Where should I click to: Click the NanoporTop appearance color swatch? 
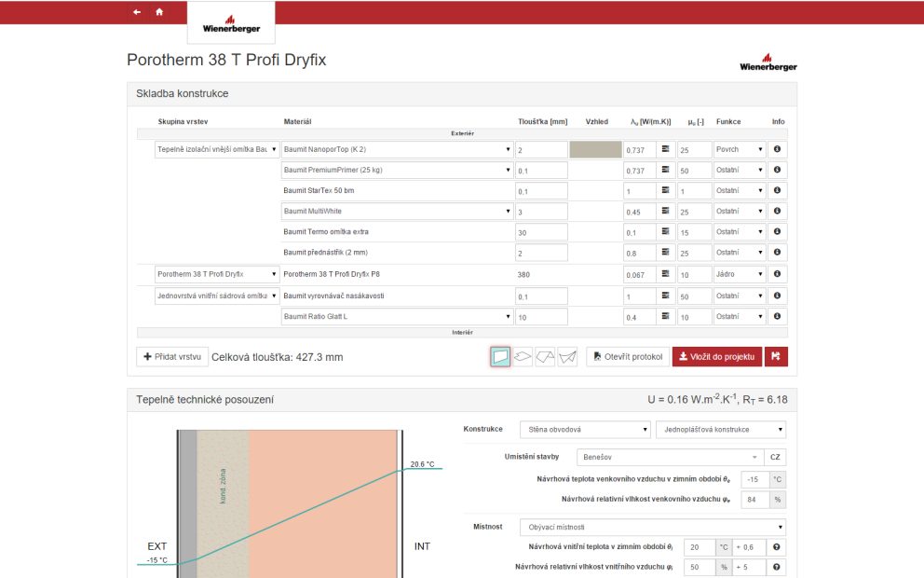click(595, 149)
